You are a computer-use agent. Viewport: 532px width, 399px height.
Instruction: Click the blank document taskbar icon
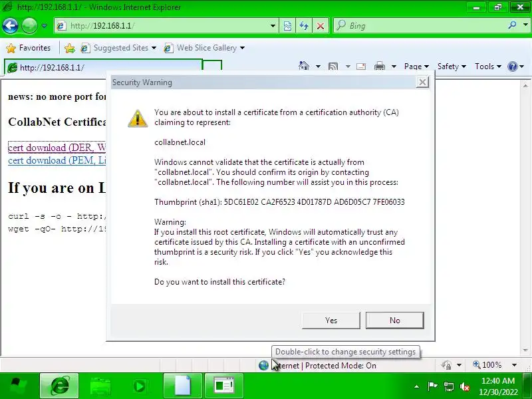[x=183, y=386]
